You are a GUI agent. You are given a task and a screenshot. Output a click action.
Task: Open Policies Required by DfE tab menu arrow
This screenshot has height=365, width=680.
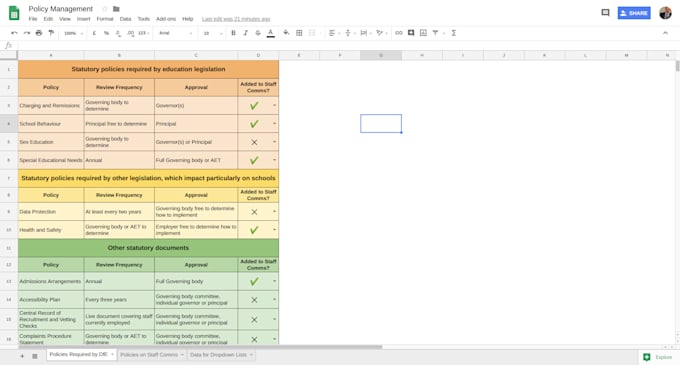coord(112,355)
